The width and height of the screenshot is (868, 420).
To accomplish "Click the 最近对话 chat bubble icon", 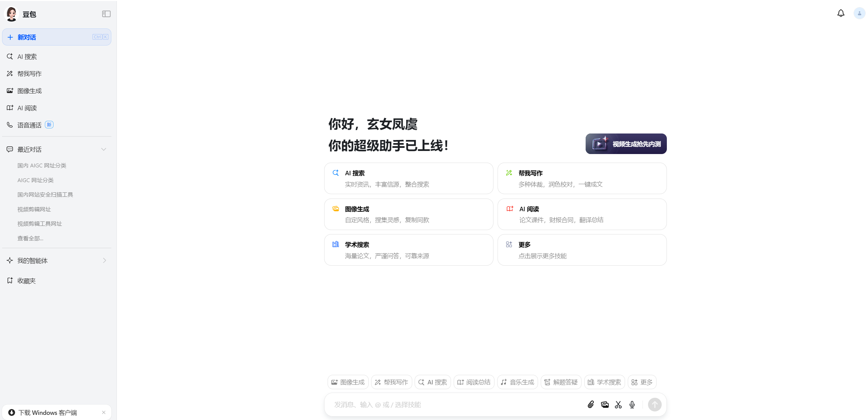I will click(x=10, y=149).
